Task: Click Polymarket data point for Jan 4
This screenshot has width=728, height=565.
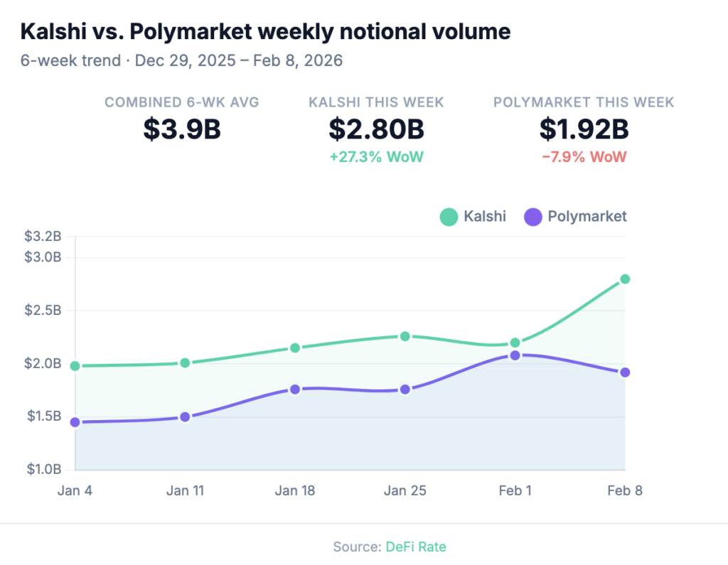Action: (x=75, y=422)
